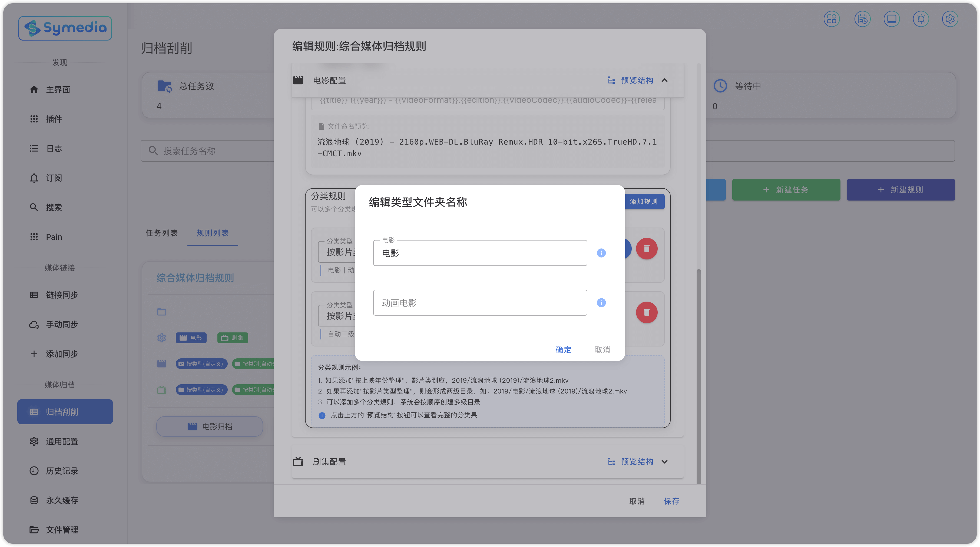Click the dashboard grid icon in top bar
The image size is (980, 547).
click(x=832, y=19)
